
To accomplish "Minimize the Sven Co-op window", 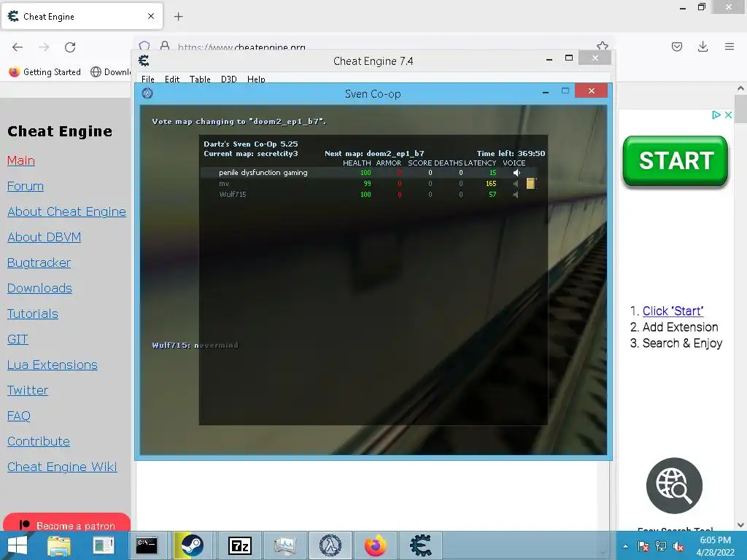I will click(x=546, y=91).
